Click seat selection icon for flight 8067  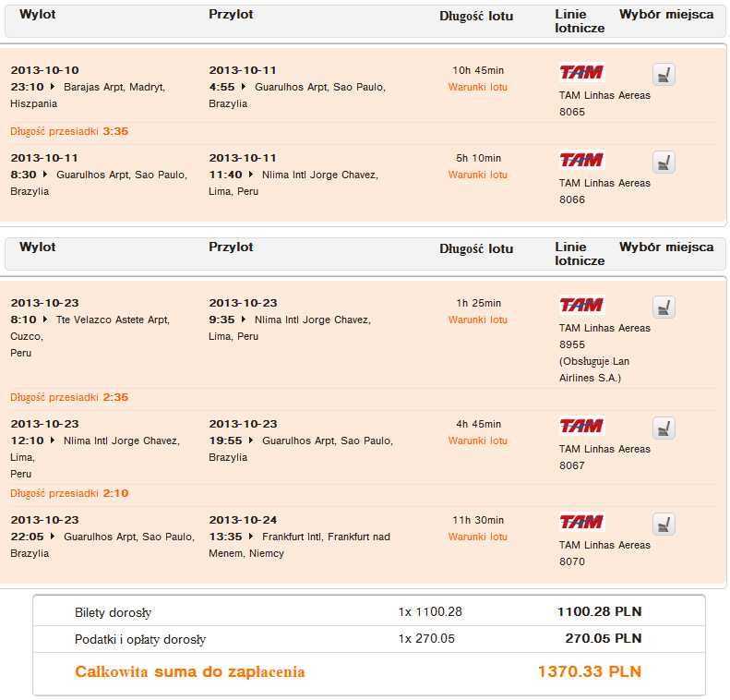click(x=664, y=428)
